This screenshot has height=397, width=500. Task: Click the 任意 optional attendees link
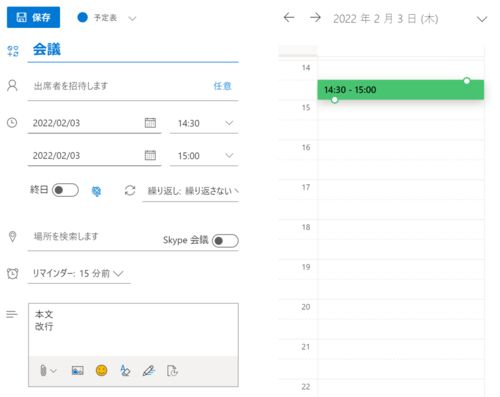(x=222, y=86)
